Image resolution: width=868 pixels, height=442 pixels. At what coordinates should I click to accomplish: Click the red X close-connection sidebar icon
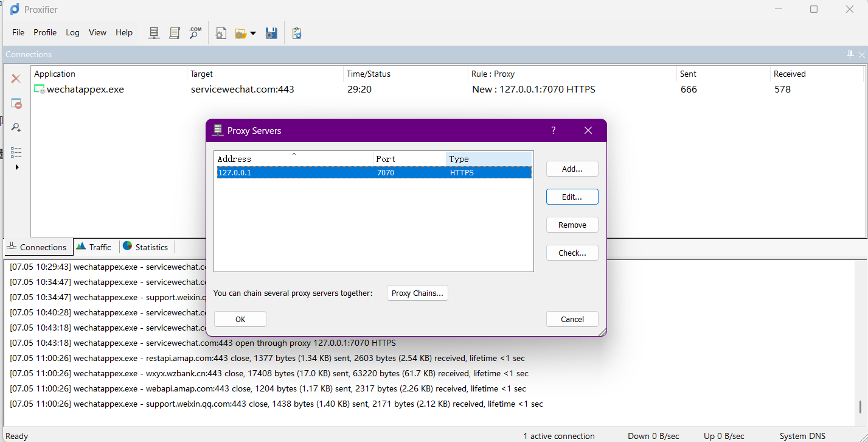click(x=16, y=79)
